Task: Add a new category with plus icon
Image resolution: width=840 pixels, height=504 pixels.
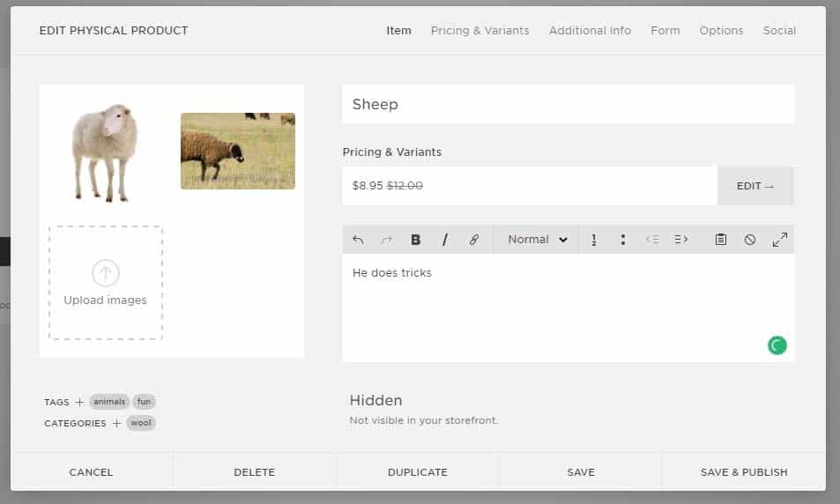Action: point(116,423)
